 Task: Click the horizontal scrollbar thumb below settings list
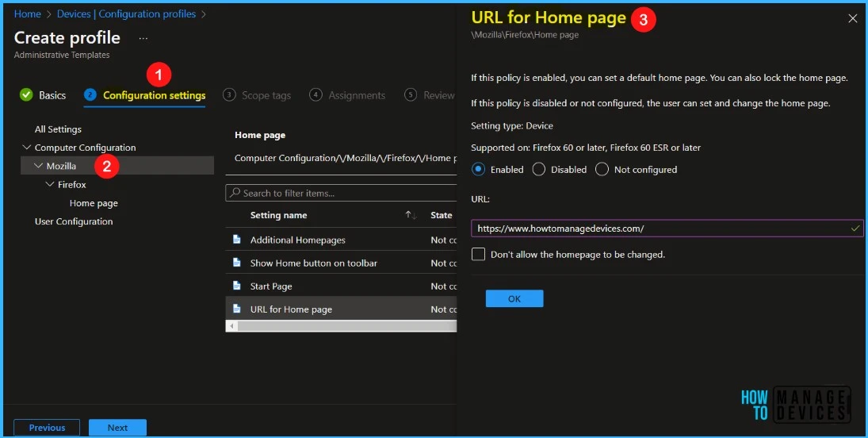click(348, 326)
